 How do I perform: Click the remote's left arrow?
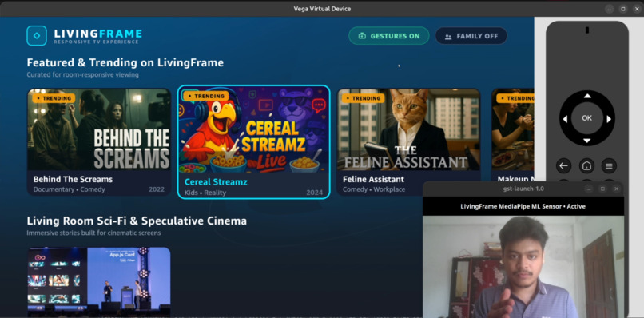[565, 119]
